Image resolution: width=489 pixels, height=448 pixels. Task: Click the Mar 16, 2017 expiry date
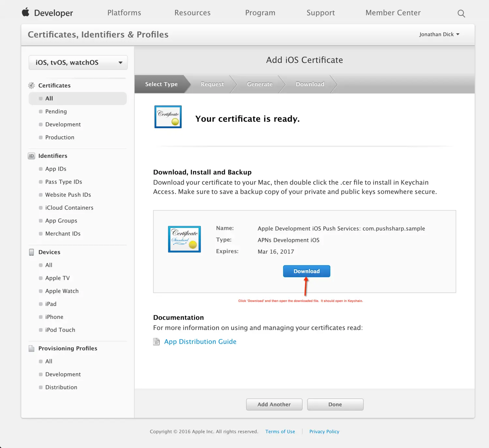coord(276,252)
